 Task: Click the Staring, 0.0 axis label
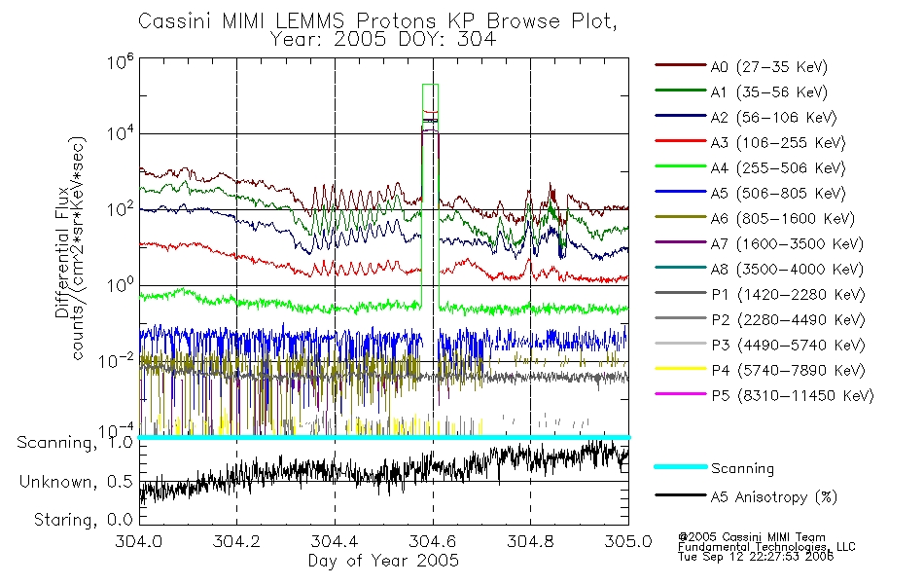(x=84, y=520)
